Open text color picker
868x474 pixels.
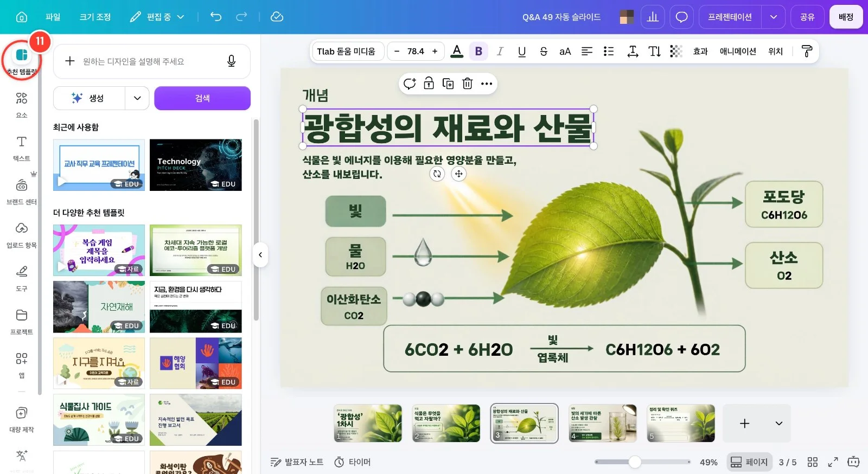click(457, 51)
